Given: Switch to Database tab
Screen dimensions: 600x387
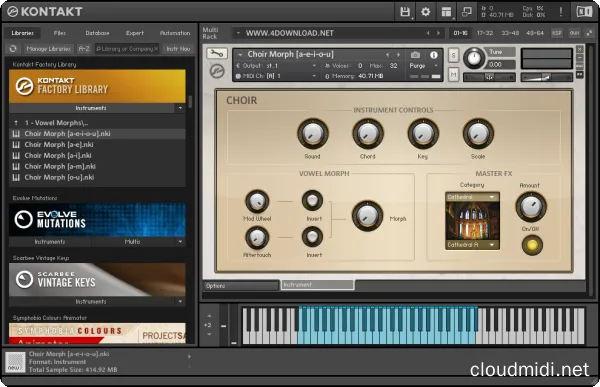Looking at the screenshot, I should point(97,33).
